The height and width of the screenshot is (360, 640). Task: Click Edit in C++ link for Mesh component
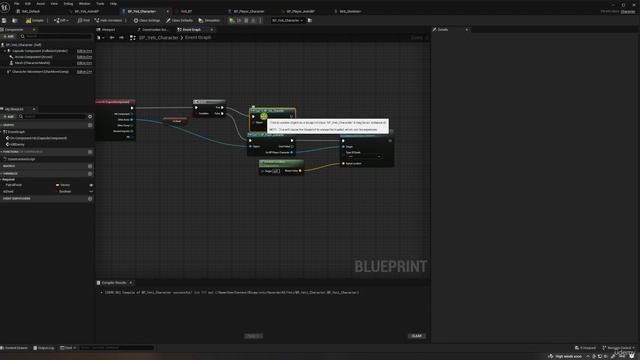pos(84,63)
